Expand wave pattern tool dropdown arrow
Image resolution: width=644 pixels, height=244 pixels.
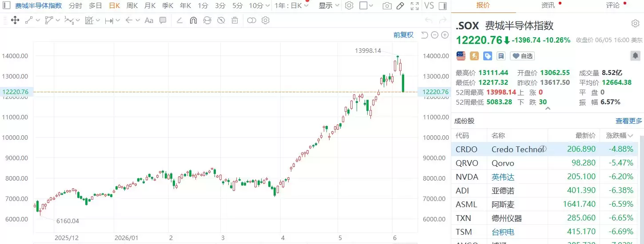(77, 20)
